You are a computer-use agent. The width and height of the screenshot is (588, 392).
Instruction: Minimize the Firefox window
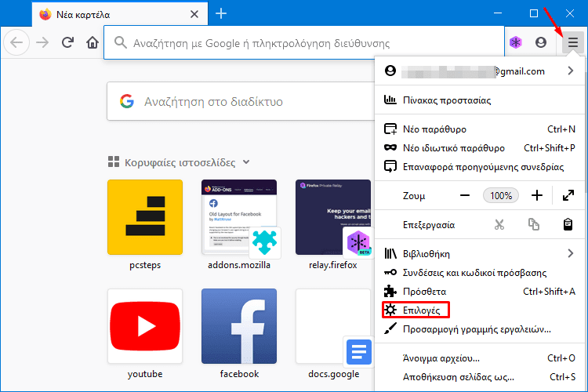pyautogui.click(x=498, y=13)
